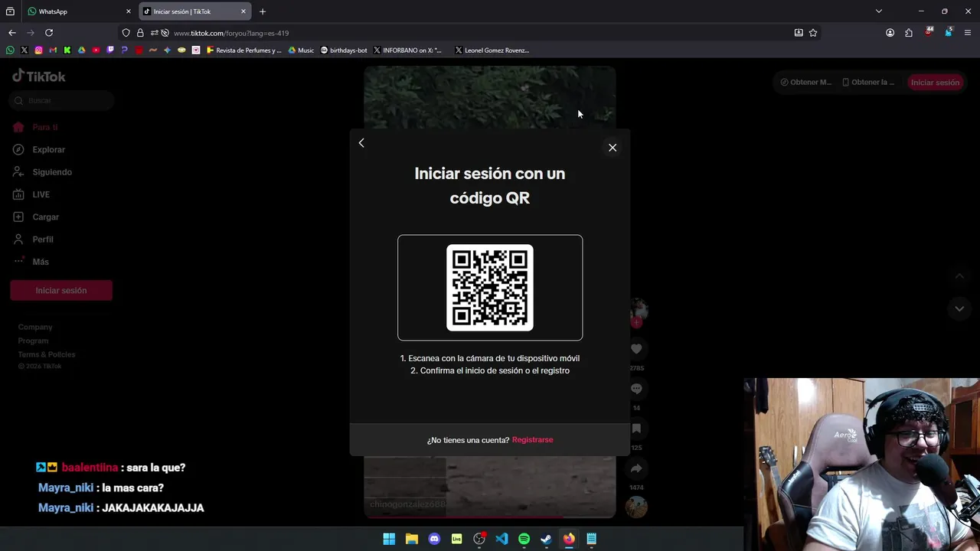Open the Music bookmark
980x551 pixels.
pyautogui.click(x=301, y=51)
